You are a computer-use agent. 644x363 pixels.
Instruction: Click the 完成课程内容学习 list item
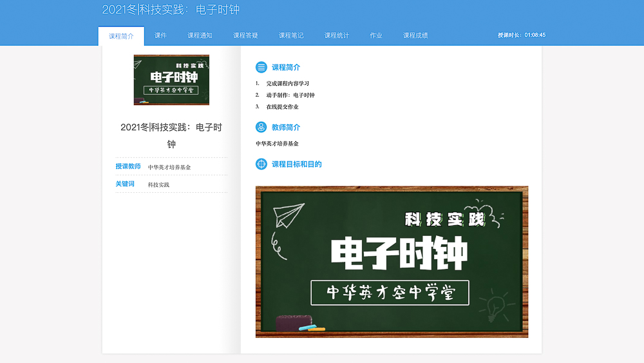coord(288,84)
